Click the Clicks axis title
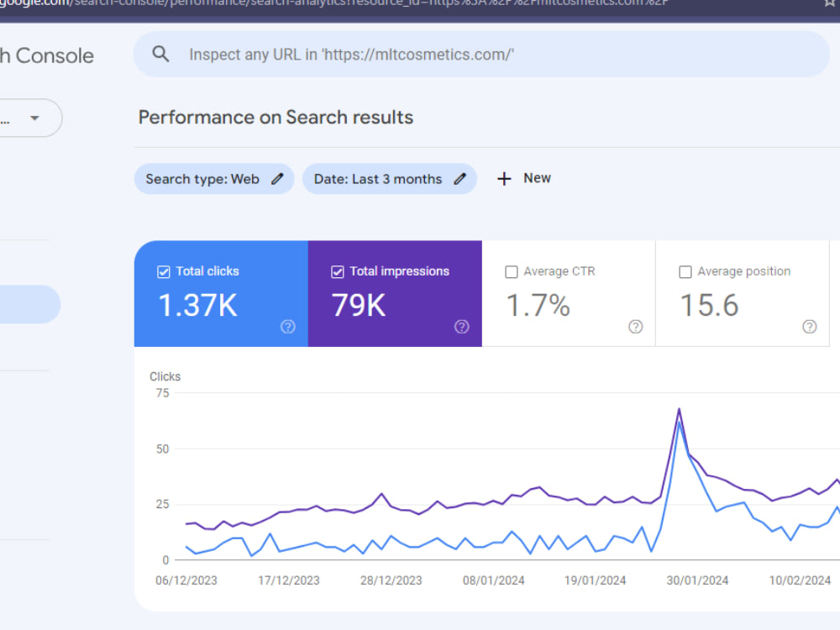Image resolution: width=840 pixels, height=630 pixels. (165, 376)
